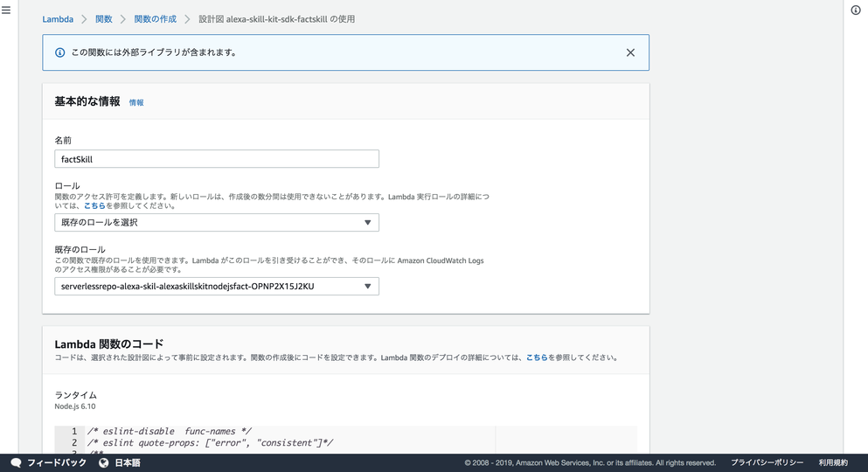Click the Lambda 関数のコード heading

pos(109,344)
